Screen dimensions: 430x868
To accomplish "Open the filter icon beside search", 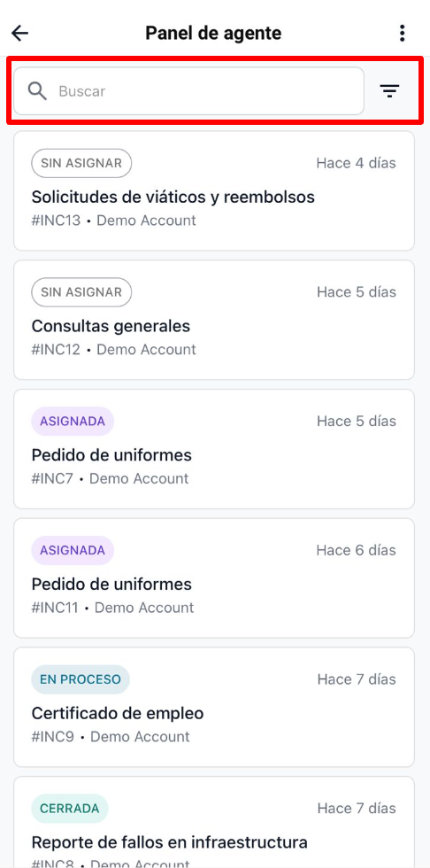I will tap(389, 90).
